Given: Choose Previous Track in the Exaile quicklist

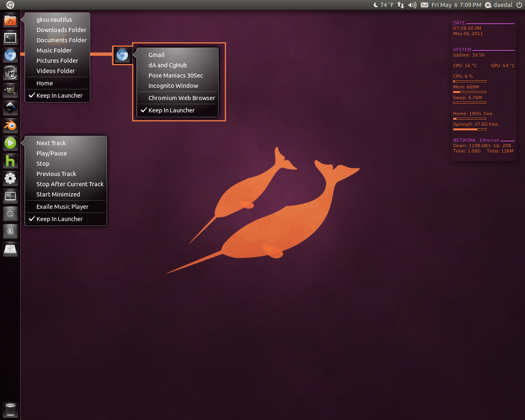Looking at the screenshot, I should tap(66, 174).
